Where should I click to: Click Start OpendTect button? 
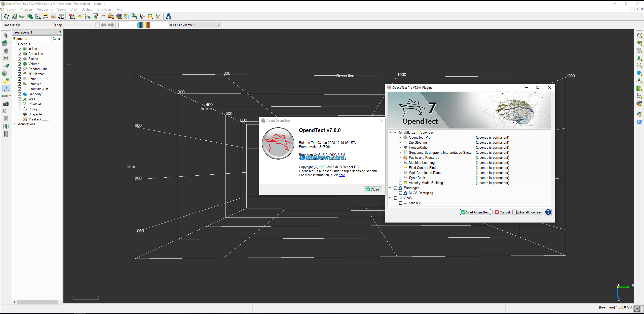click(x=475, y=212)
